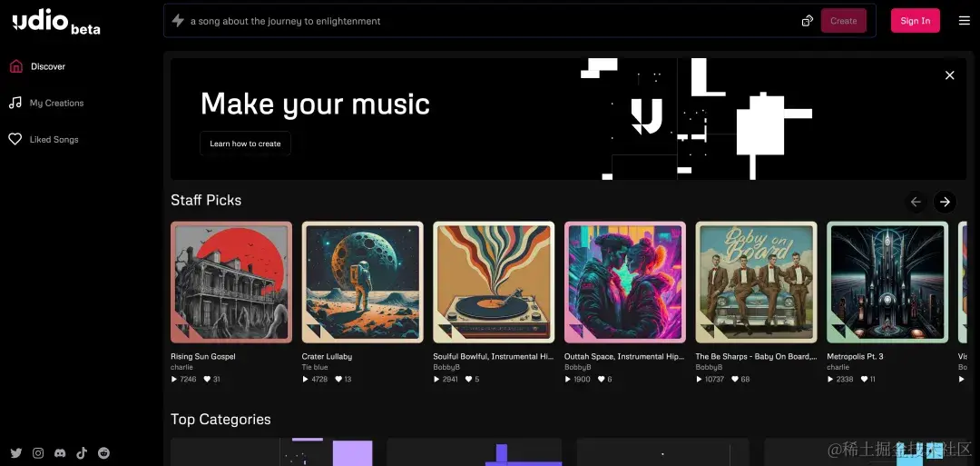Click play icon under Outtah Space

tap(567, 379)
